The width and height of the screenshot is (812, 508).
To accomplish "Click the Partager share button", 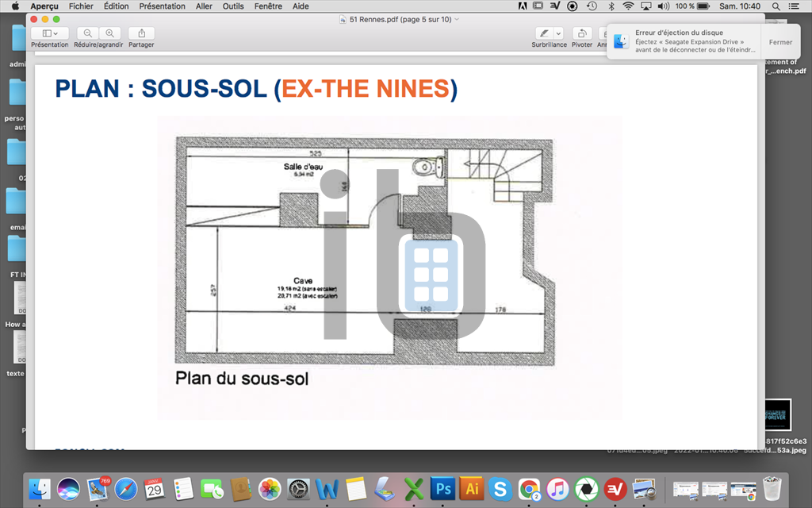I will pos(141,33).
